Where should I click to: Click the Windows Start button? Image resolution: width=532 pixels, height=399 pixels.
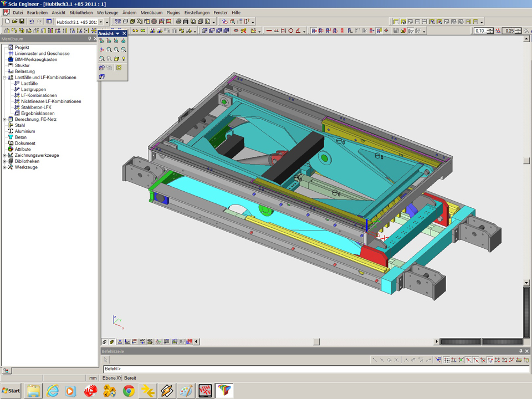[x=11, y=391]
